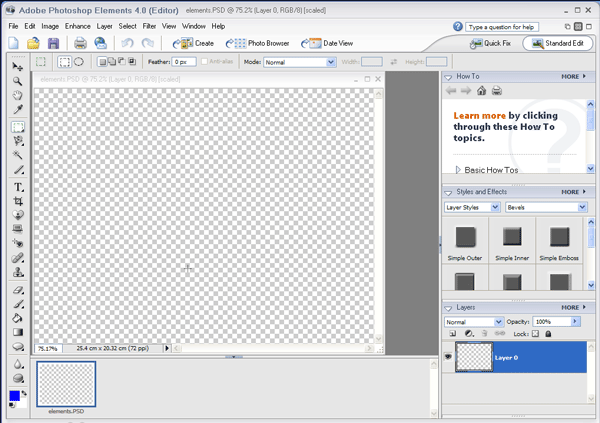Choose the Crop tool
Image resolution: width=600 pixels, height=423 pixels.
[18, 201]
